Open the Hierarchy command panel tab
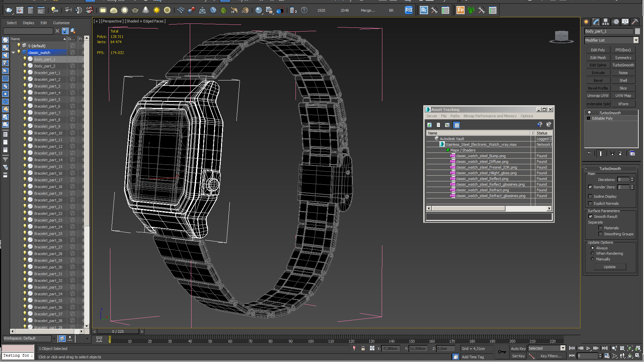This screenshot has height=362, width=644. [606, 22]
